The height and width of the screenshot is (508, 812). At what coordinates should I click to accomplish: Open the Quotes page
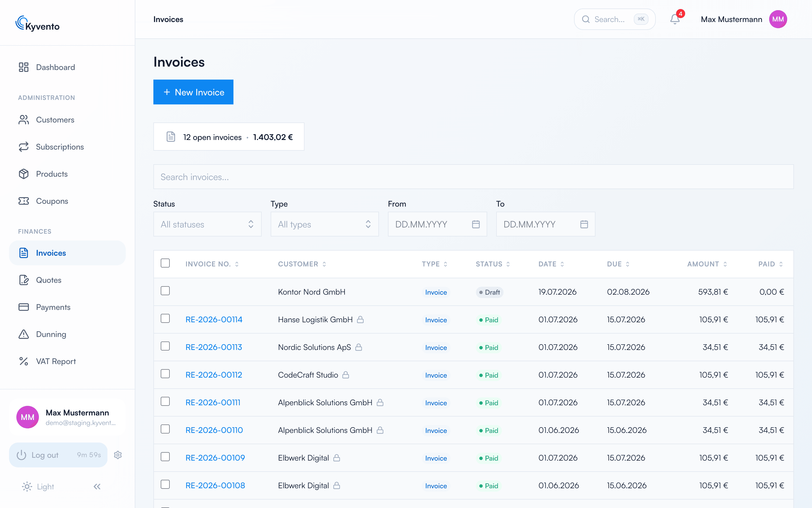point(67,280)
